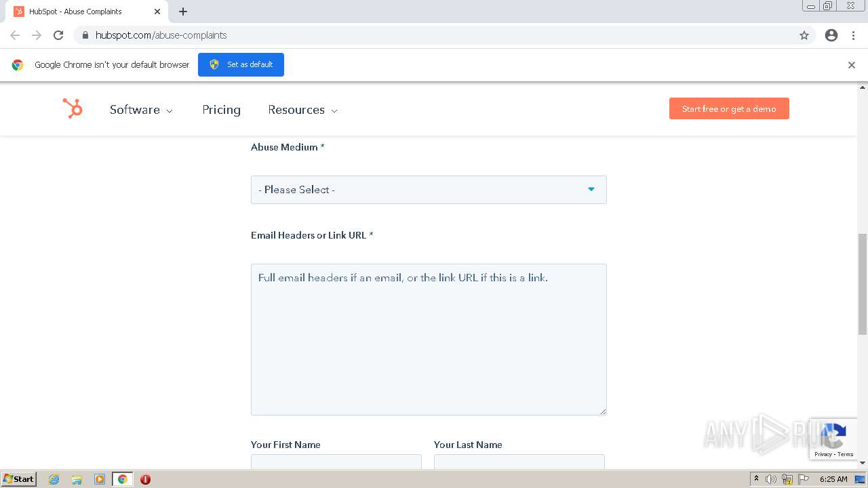Click the system clock showing 6:25 AM
Image resolution: width=868 pixels, height=488 pixels.
(x=833, y=479)
